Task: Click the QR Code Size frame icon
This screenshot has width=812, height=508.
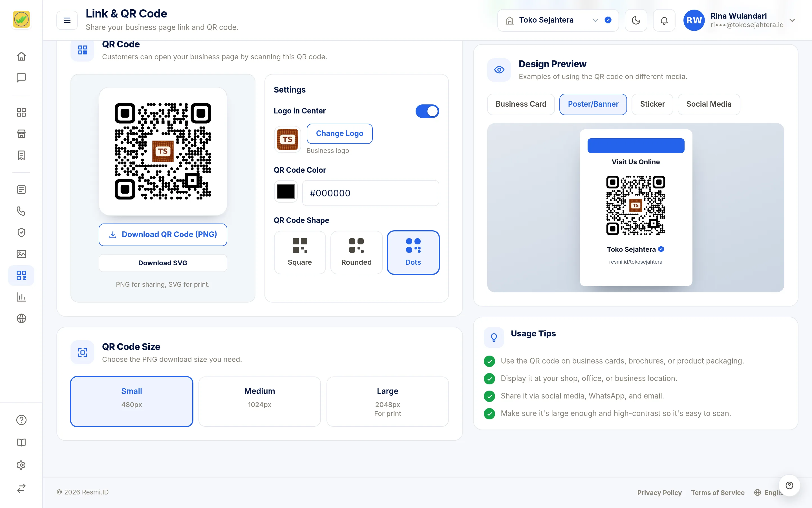Action: (x=83, y=352)
